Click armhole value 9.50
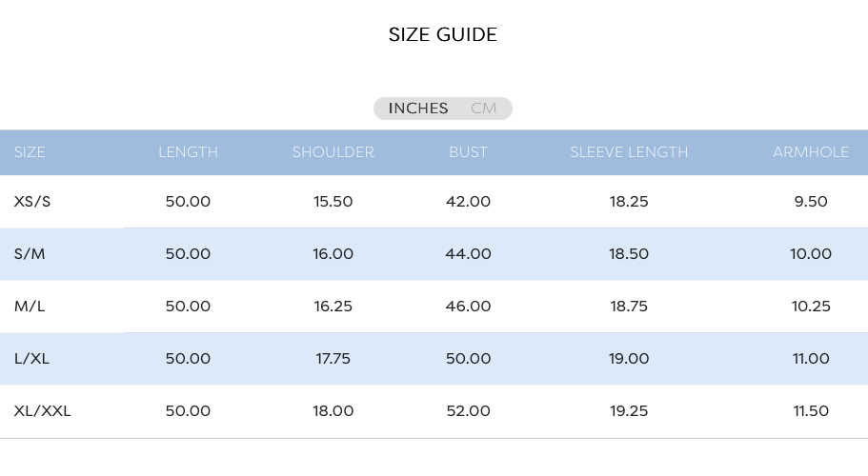 811,201
